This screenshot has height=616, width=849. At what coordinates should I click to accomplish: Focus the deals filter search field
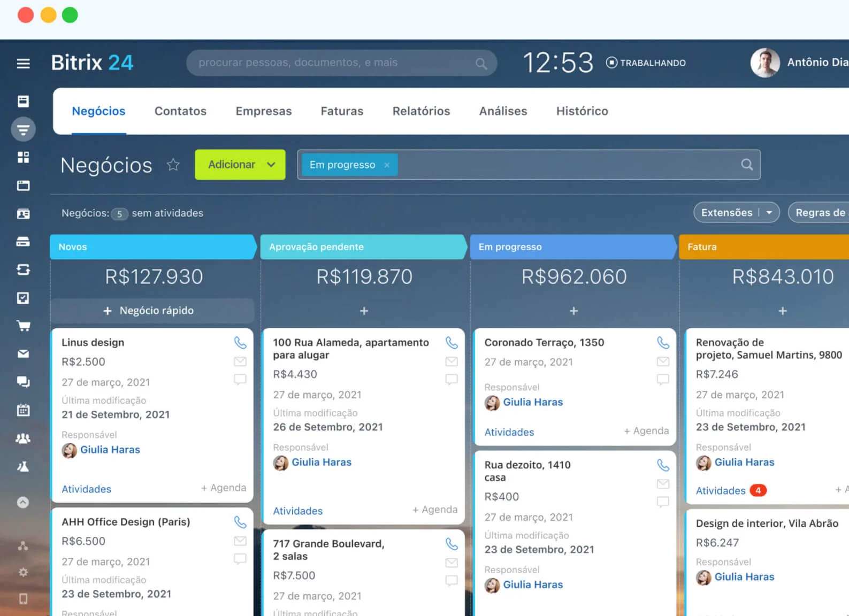[x=529, y=165]
